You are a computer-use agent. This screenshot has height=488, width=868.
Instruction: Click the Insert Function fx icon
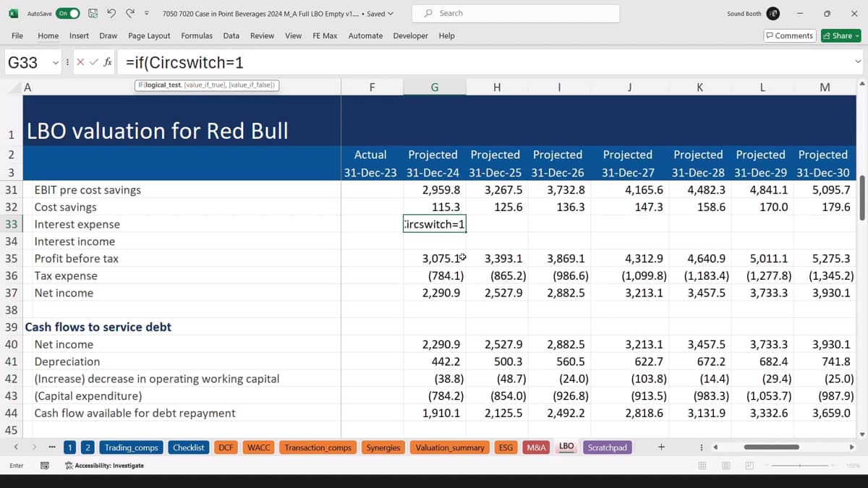pyautogui.click(x=108, y=62)
